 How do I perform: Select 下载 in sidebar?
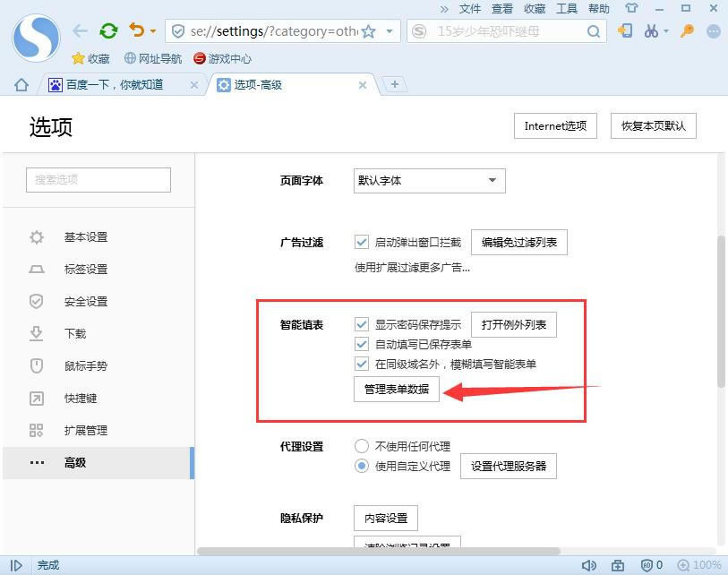coord(98,333)
